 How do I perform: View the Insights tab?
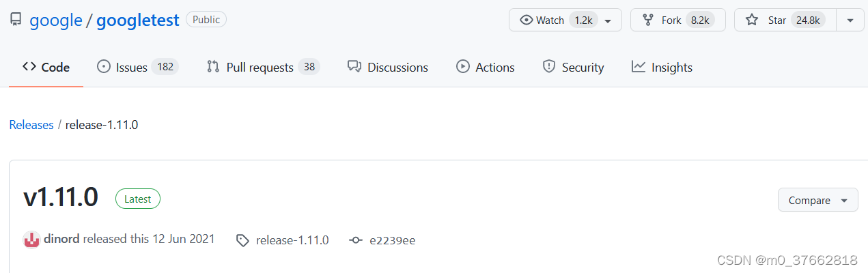pos(662,67)
